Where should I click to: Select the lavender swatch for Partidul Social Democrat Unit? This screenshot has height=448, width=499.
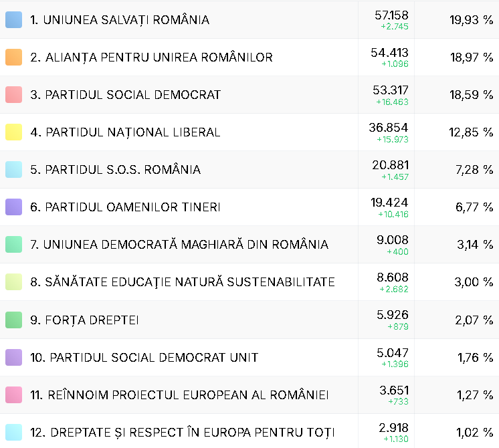point(13,357)
